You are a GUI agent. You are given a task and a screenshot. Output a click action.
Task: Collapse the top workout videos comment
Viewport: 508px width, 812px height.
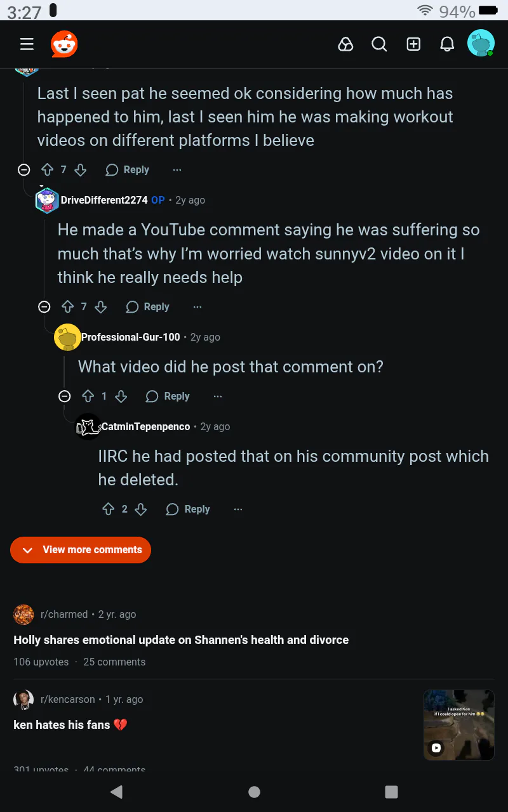pos(24,170)
